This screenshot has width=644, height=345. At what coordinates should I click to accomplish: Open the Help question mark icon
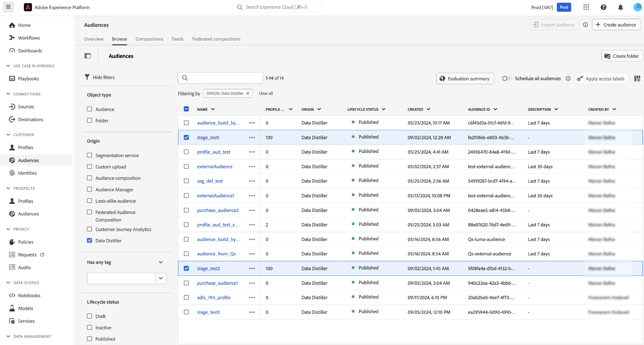(603, 7)
